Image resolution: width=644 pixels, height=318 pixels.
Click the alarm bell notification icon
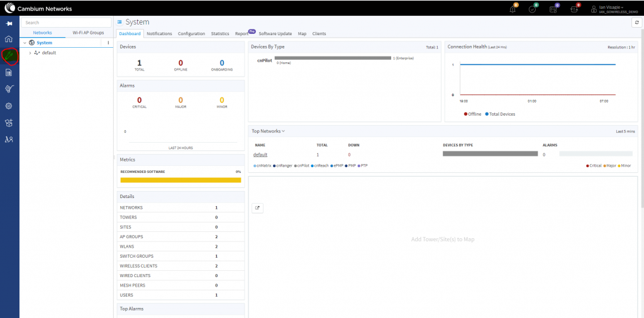513,9
